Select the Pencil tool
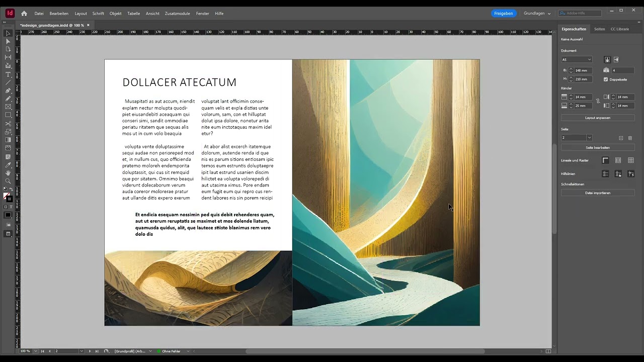The width and height of the screenshot is (644, 362). click(x=8, y=99)
